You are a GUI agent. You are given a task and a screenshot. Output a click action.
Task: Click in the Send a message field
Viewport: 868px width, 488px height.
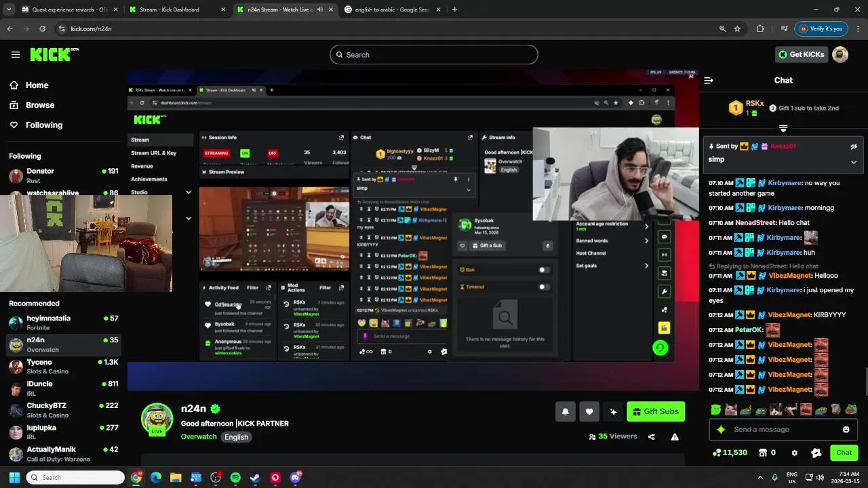[783, 429]
